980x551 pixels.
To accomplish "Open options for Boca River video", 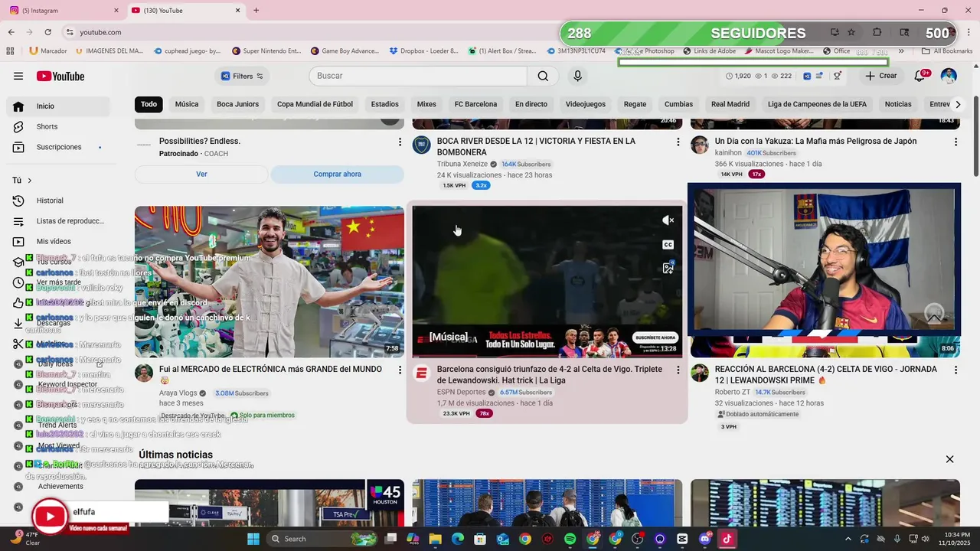I will point(678,142).
